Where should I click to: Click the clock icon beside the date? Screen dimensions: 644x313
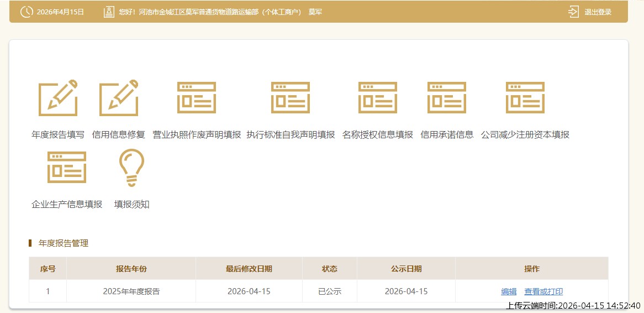tap(26, 12)
